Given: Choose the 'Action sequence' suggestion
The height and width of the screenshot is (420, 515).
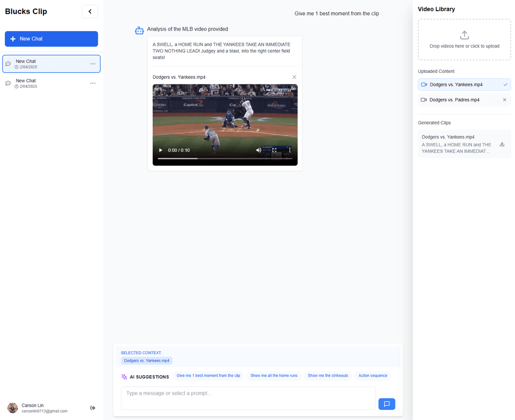Looking at the screenshot, I should click(373, 376).
